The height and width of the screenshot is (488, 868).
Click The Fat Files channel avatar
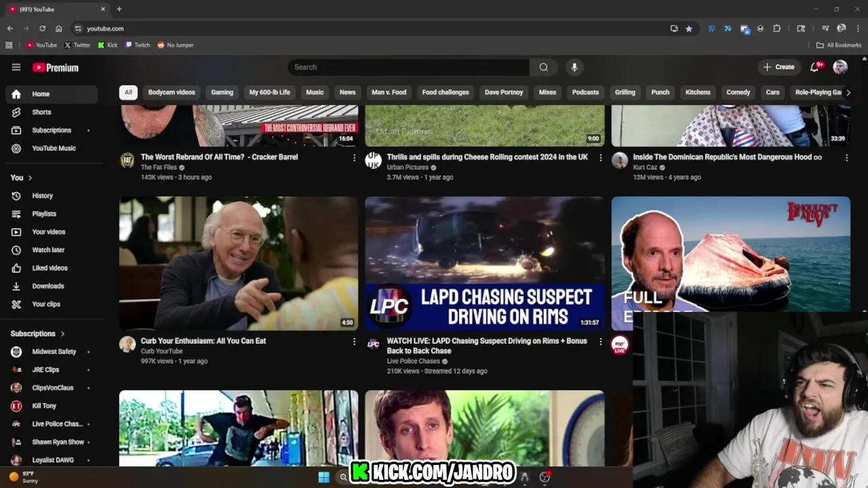tap(127, 161)
